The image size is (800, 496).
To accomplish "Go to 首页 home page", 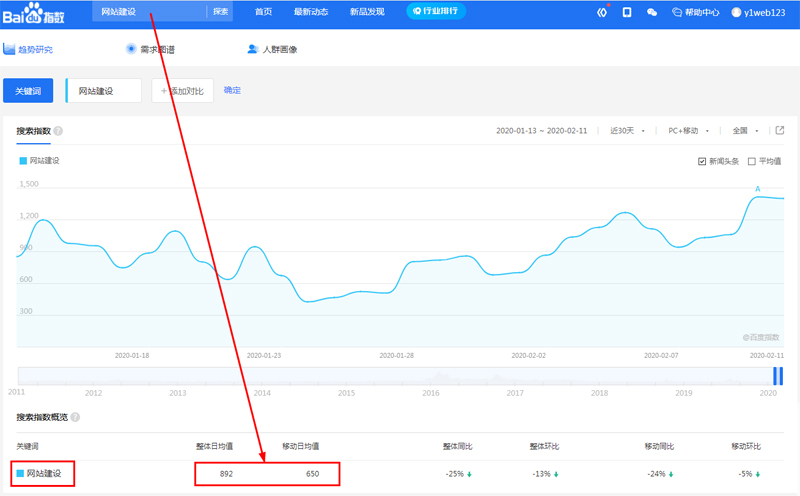I will point(263,11).
